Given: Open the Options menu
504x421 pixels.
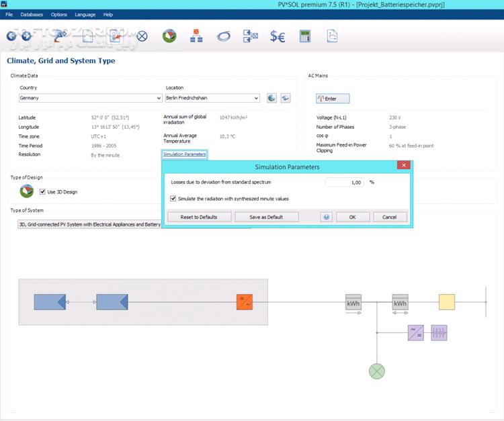Looking at the screenshot, I should [59, 15].
